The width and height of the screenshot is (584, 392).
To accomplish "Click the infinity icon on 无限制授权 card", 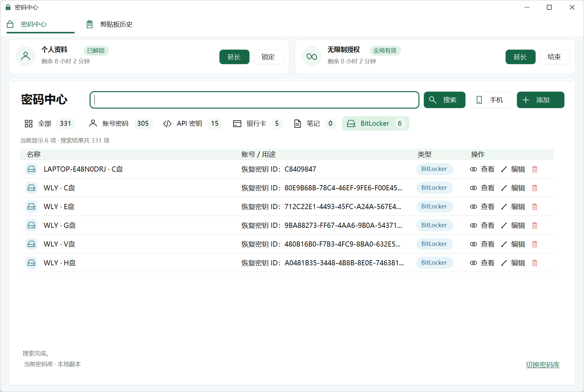I will [x=312, y=57].
